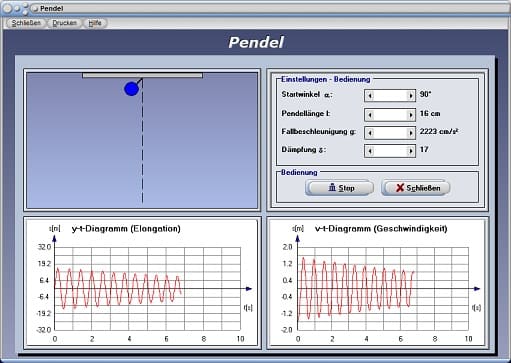Open the Hilfe menu item
Viewport: 511px width, 363px height.
click(x=95, y=23)
